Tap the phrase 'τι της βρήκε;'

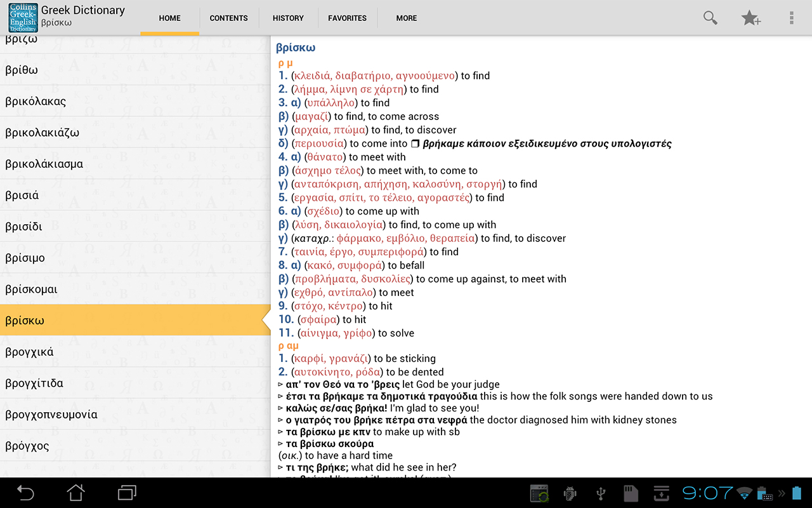[x=317, y=467]
